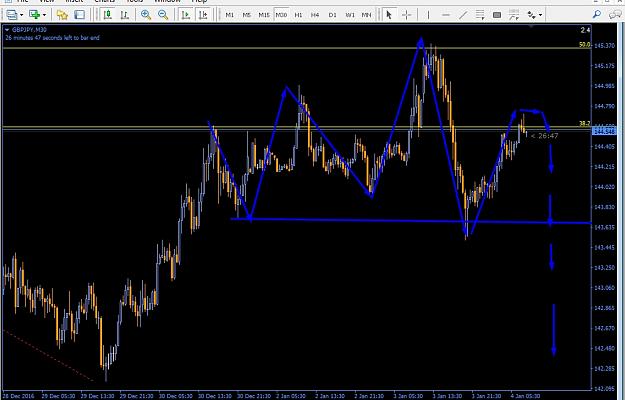Click the 144.985 price scale value
This screenshot has width=625, height=400.
click(605, 86)
